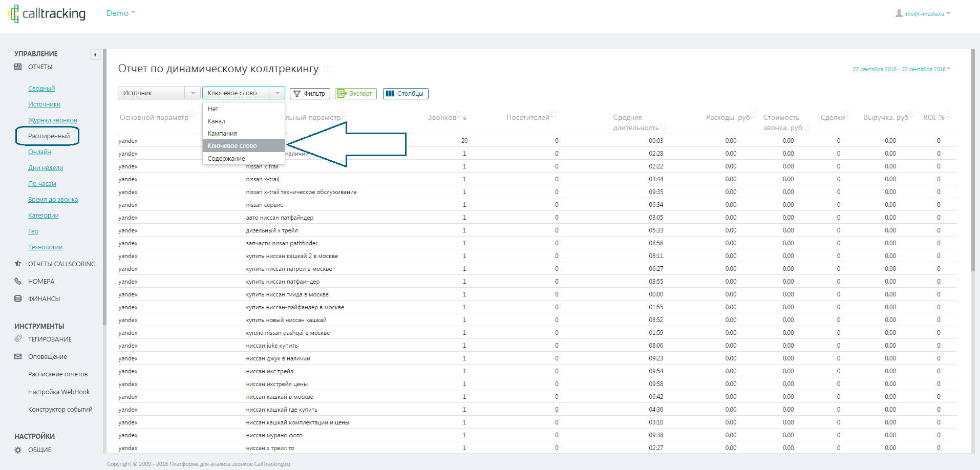Open the Журнал звонков link
The image size is (980, 470).
[x=53, y=120]
